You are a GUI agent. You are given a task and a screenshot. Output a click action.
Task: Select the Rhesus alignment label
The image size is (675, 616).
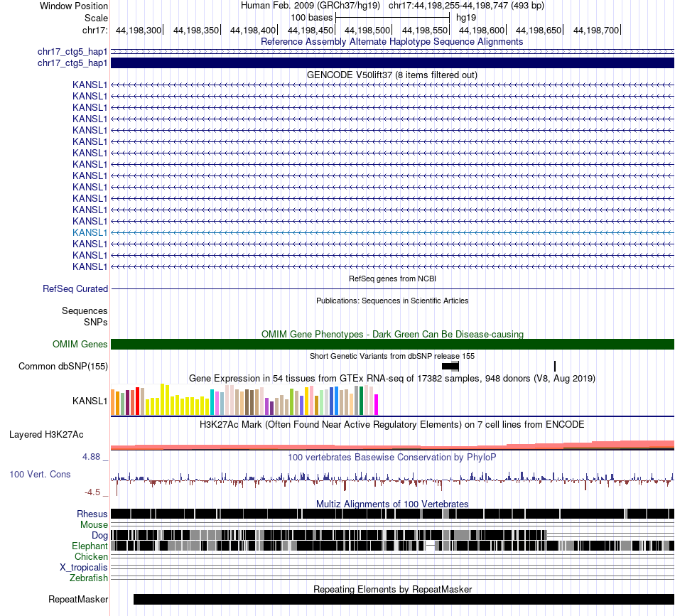[92, 514]
